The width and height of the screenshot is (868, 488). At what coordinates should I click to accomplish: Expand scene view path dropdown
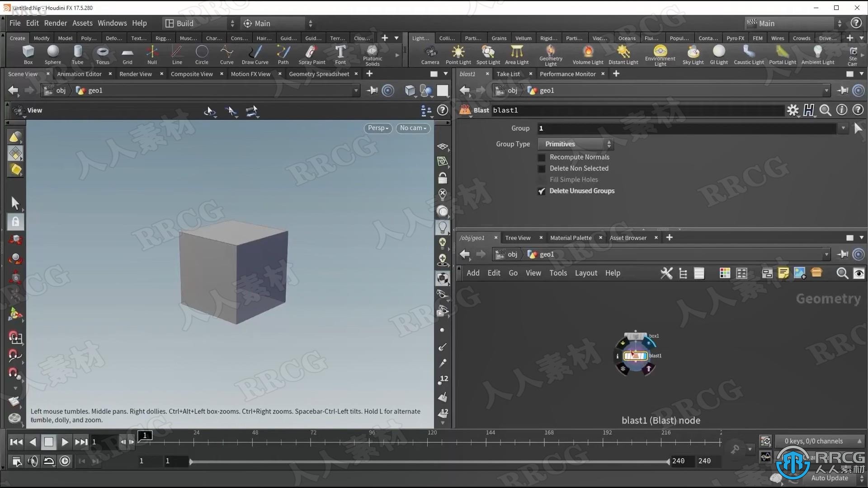click(x=356, y=90)
